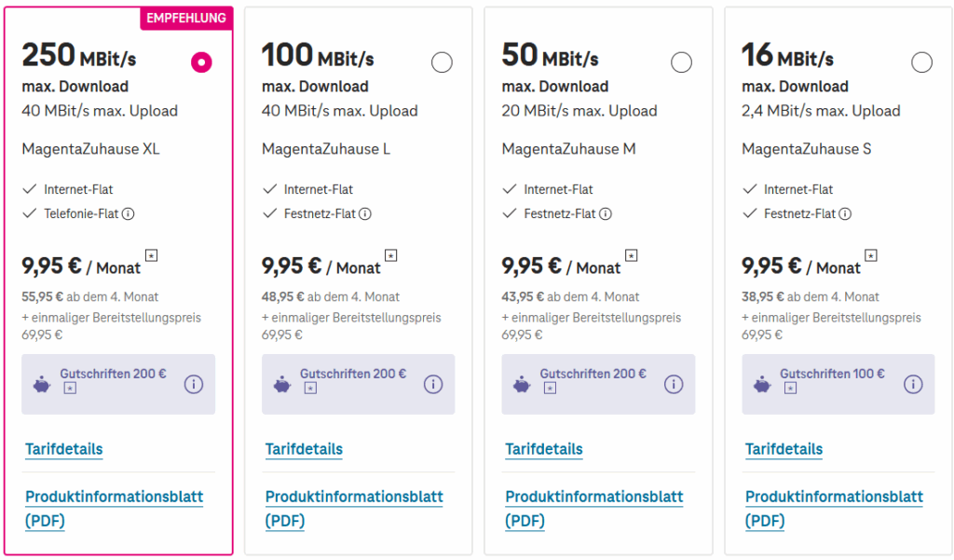
Task: Click the piggy bank icon in the 100 MBit/s card
Action: [x=281, y=383]
